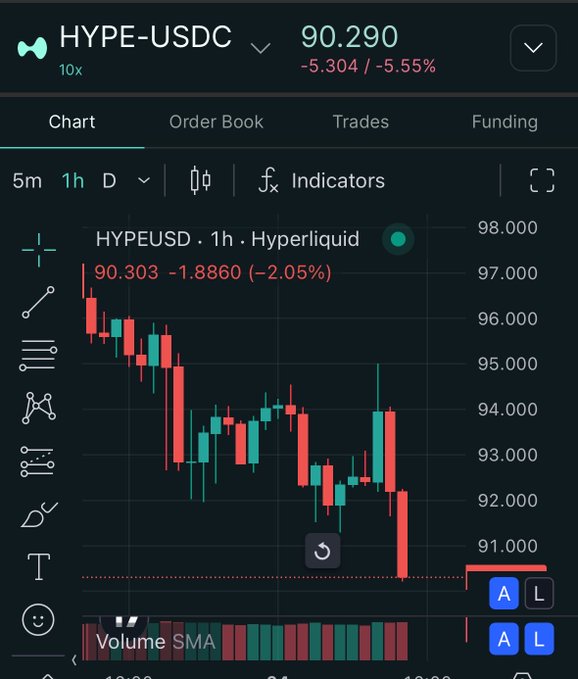Open the horizontal lines drawing tool
This screenshot has width=578, height=679.
(x=38, y=355)
